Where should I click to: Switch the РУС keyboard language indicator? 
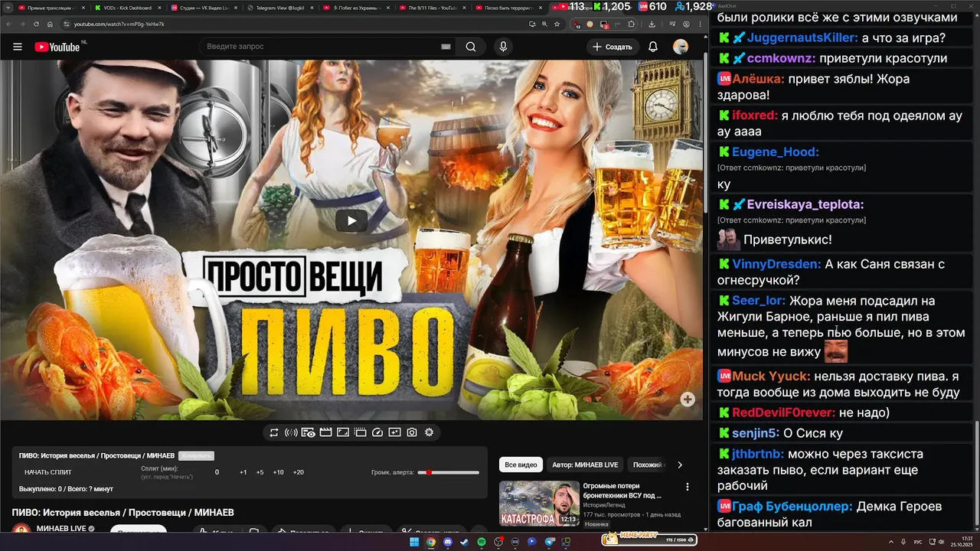point(918,542)
